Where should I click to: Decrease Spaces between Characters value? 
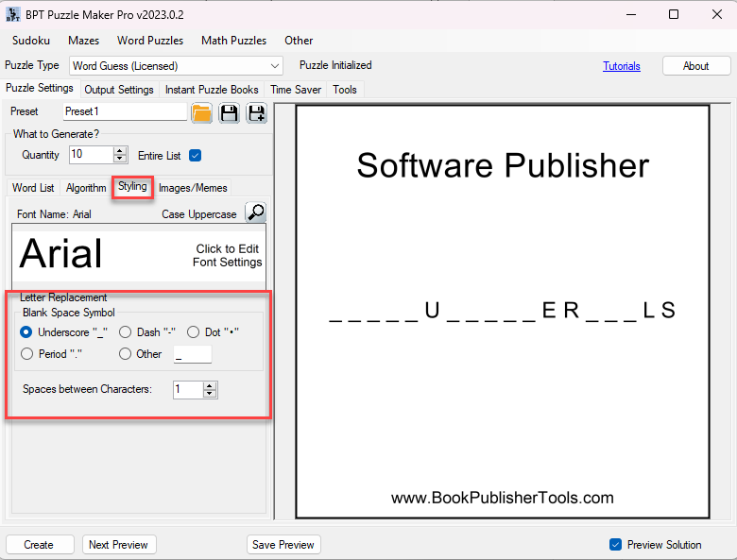[210, 394]
